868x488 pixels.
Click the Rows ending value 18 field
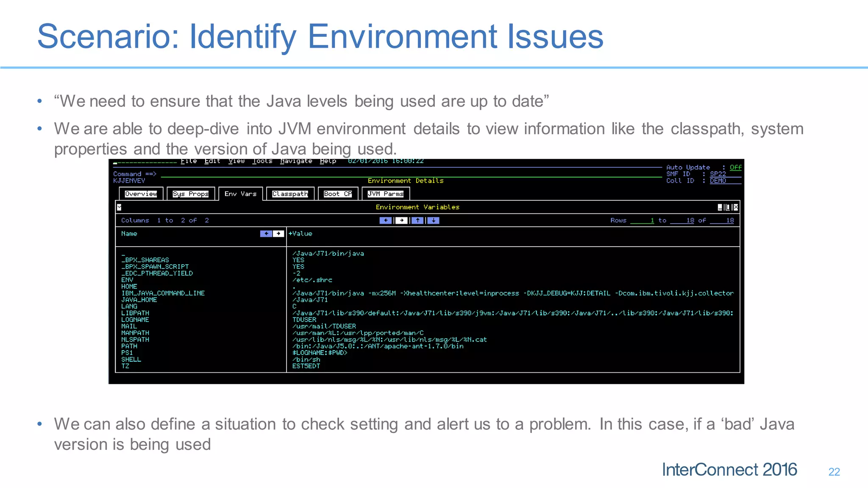(682, 220)
